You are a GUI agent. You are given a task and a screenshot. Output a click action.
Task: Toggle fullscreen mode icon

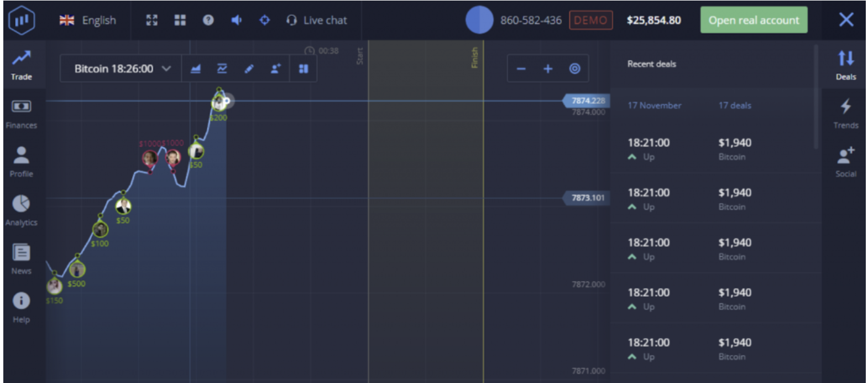[151, 20]
